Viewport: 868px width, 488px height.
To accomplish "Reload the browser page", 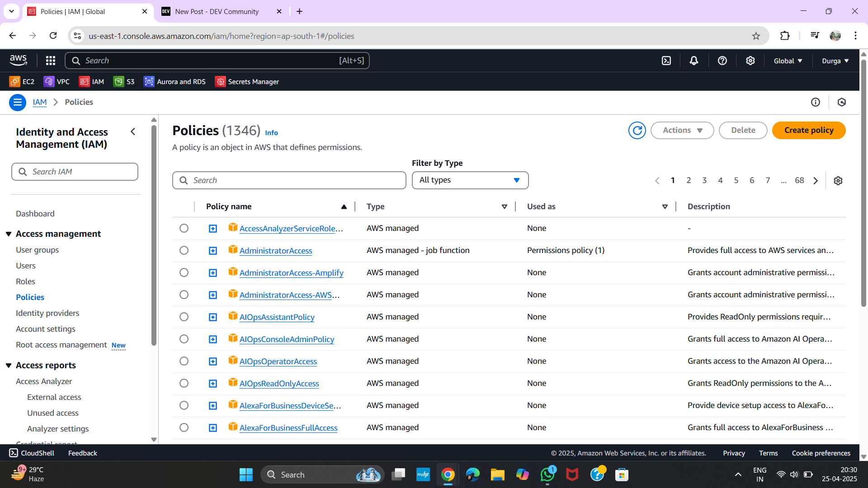I will pyautogui.click(x=53, y=36).
